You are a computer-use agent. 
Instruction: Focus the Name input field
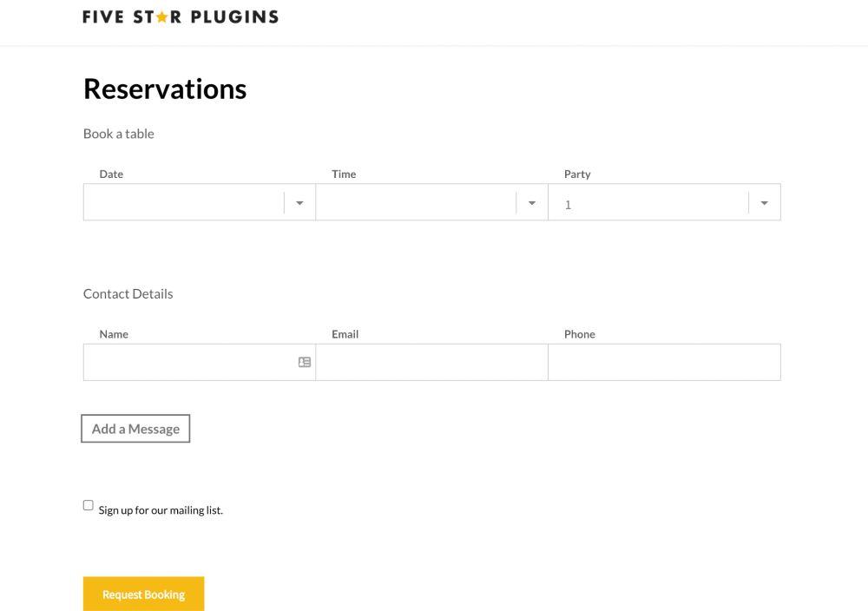point(200,363)
